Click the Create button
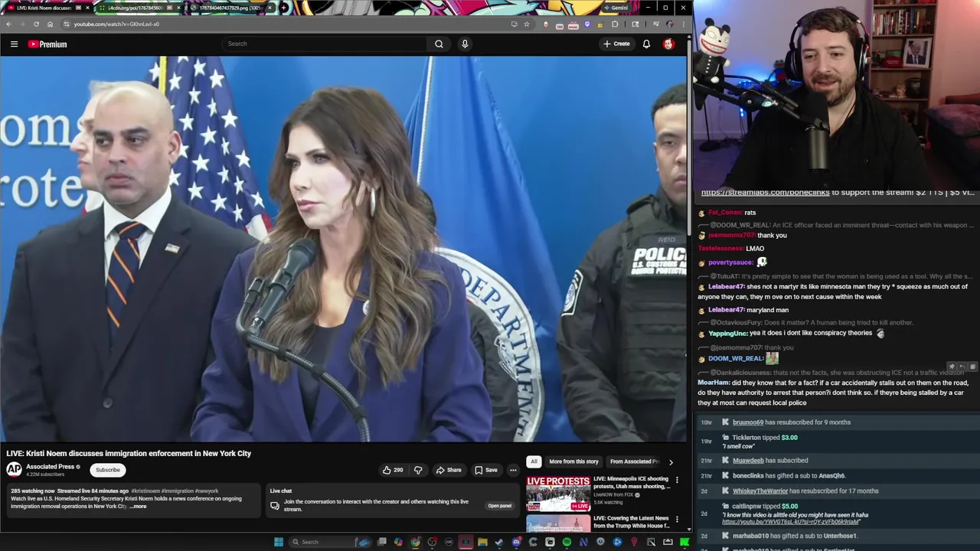The height and width of the screenshot is (551, 980). click(x=616, y=44)
